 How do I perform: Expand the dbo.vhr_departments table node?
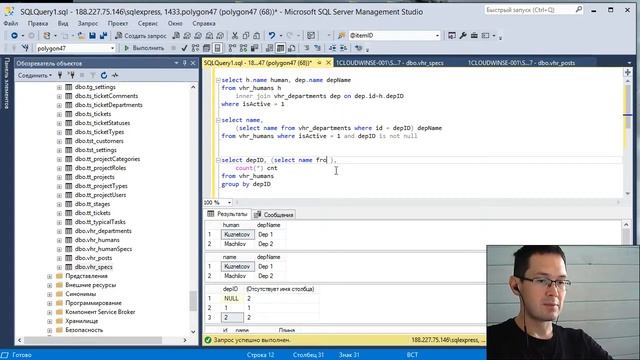(x=59, y=231)
